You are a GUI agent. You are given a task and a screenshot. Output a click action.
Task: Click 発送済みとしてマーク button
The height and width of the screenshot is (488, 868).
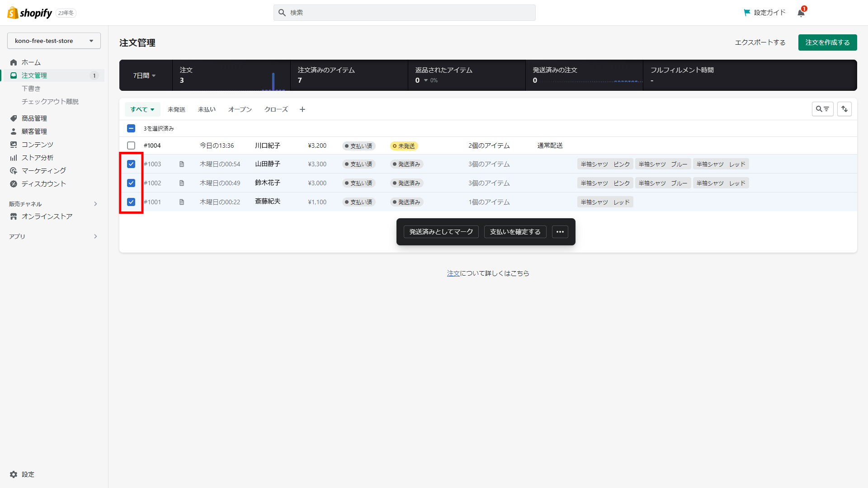click(x=441, y=232)
